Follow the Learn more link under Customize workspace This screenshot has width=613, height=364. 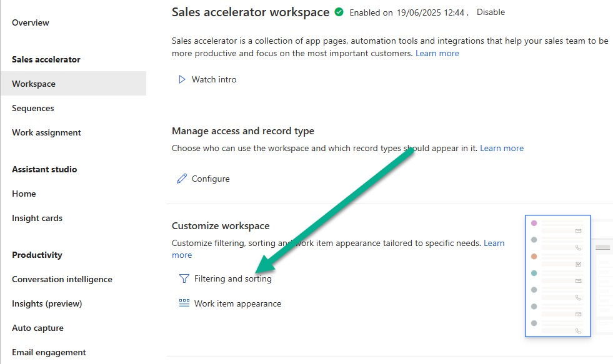494,243
